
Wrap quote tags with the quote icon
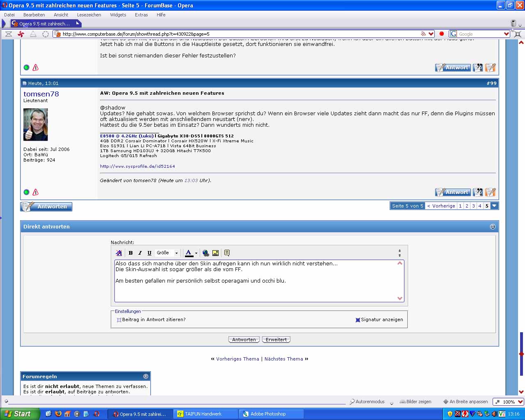[227, 253]
